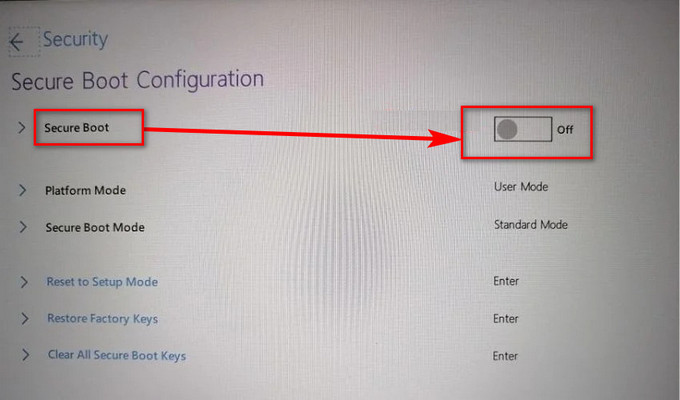Click Enter beside Restore Factory Keys
This screenshot has width=680, height=400.
505,319
